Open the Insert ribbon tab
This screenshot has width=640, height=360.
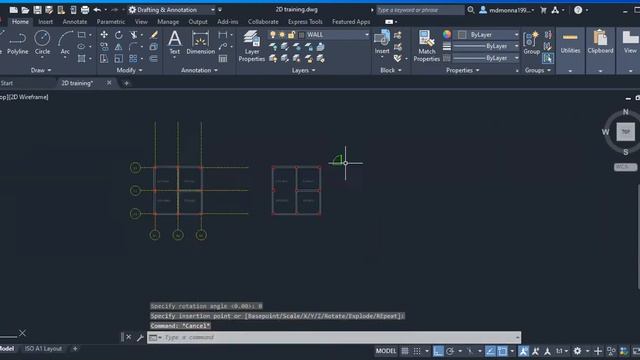[x=45, y=22]
